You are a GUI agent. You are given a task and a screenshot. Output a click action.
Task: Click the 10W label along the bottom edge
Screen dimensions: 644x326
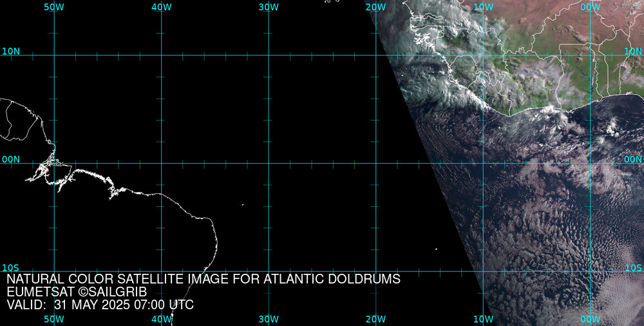[x=483, y=319]
